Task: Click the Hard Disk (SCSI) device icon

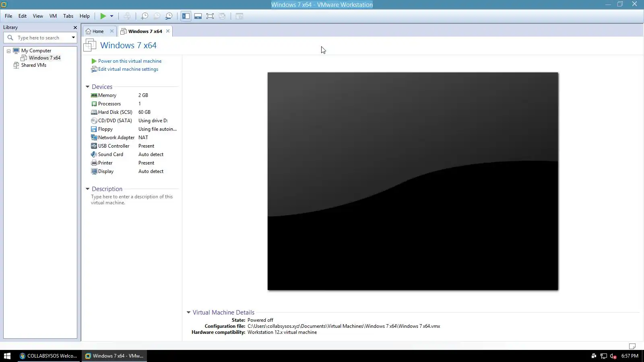Action: [x=94, y=112]
